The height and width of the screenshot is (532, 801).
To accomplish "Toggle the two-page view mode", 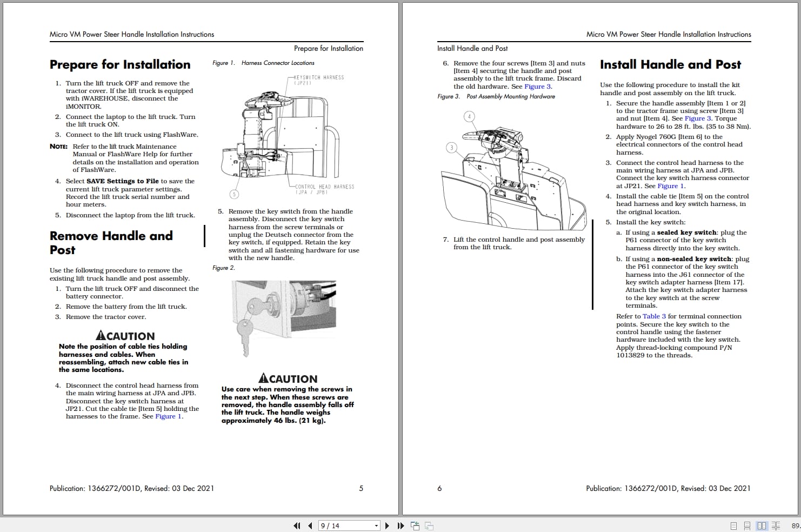I will tap(762, 525).
